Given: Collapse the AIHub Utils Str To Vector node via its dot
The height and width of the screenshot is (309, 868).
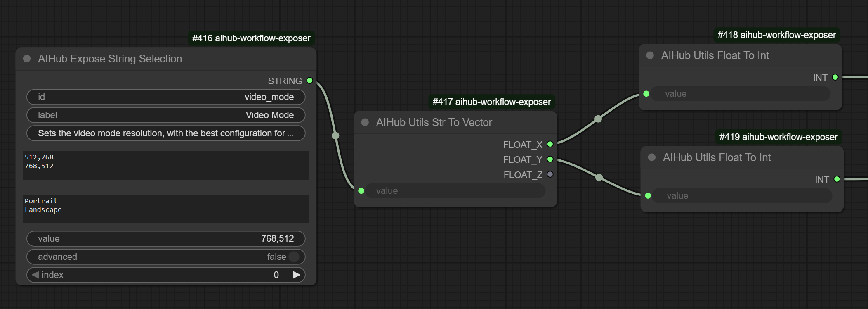Looking at the screenshot, I should coord(365,122).
